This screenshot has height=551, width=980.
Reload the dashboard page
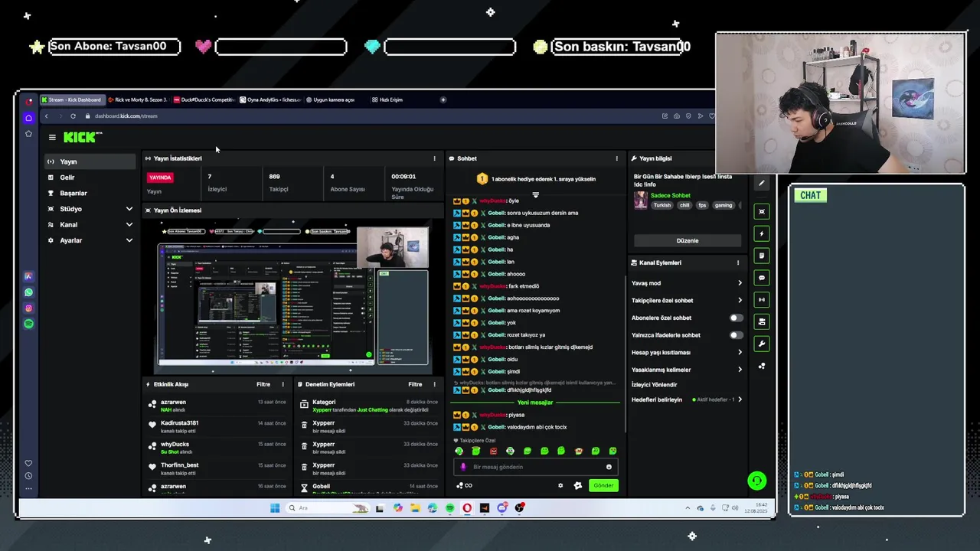tap(73, 116)
